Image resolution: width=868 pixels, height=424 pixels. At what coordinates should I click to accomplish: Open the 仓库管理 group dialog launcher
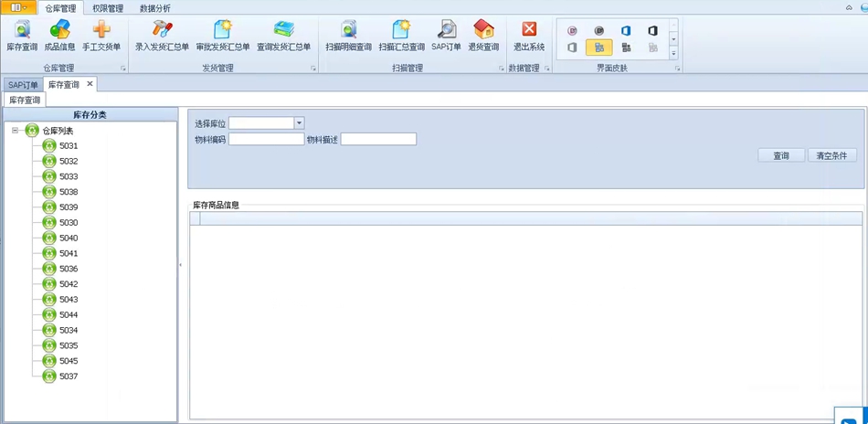(123, 69)
